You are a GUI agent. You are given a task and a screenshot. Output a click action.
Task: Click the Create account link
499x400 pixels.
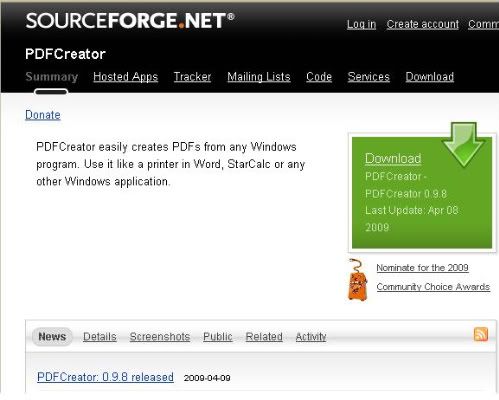(423, 24)
